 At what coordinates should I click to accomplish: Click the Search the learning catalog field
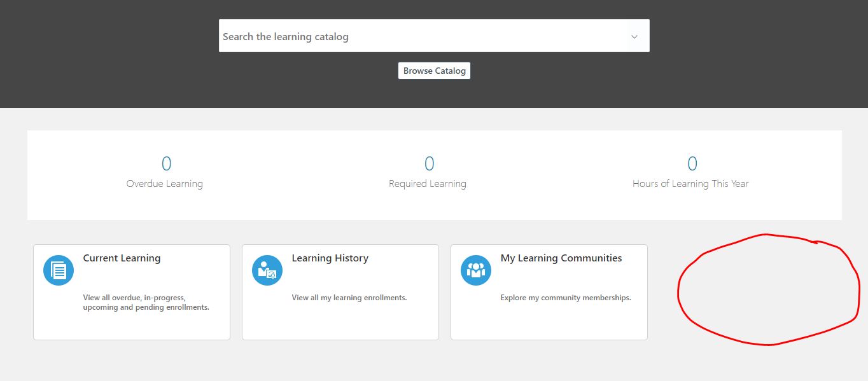[x=434, y=36]
